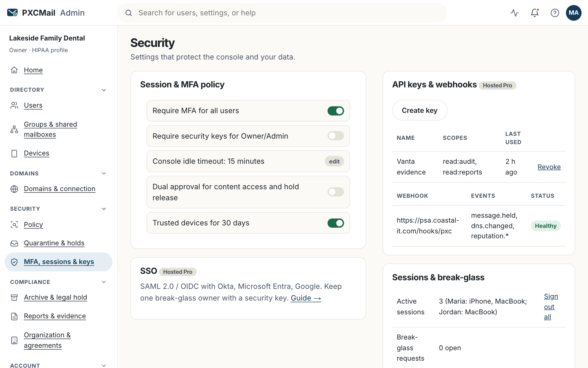
Task: Open notifications bell icon
Action: (x=535, y=13)
